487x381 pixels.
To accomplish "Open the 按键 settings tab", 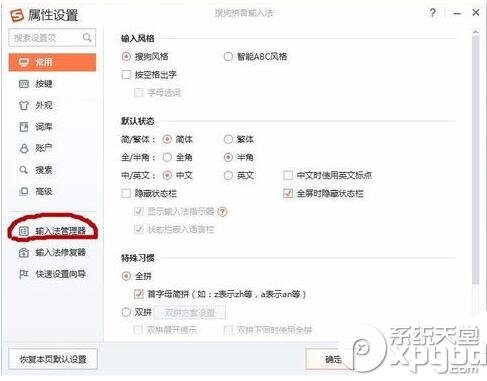I will 52,84.
